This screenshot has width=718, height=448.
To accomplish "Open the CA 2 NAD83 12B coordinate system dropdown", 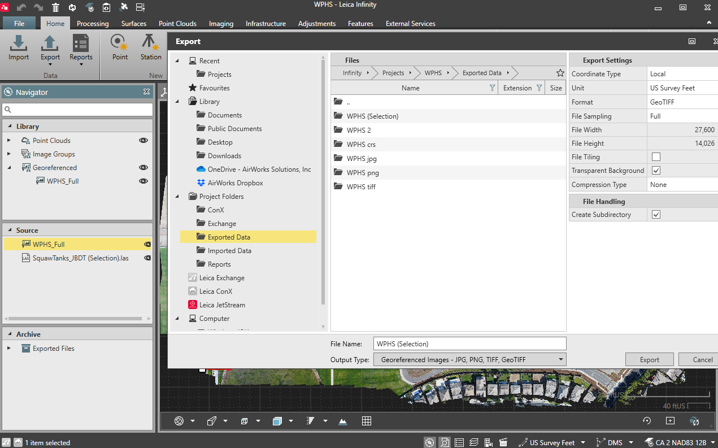I will (x=713, y=442).
